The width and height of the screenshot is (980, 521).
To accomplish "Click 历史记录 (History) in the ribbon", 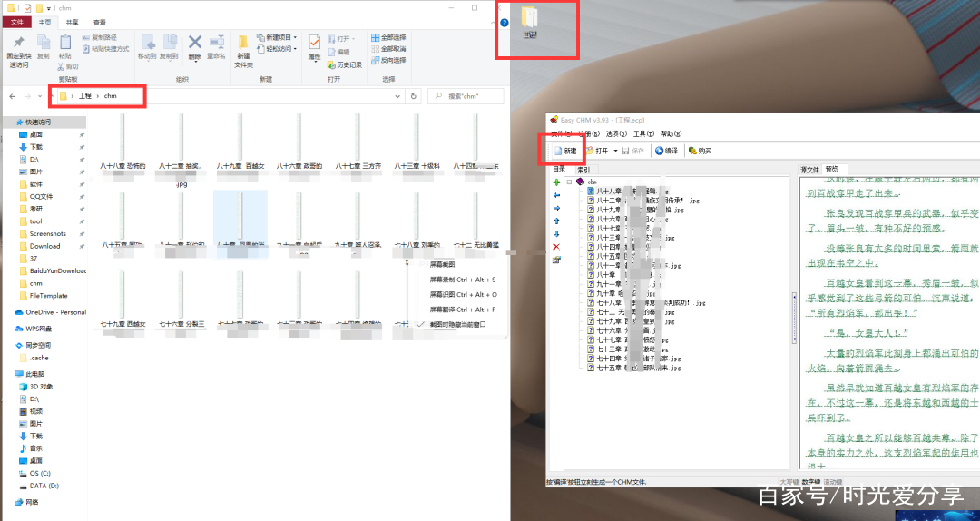I will coord(344,64).
